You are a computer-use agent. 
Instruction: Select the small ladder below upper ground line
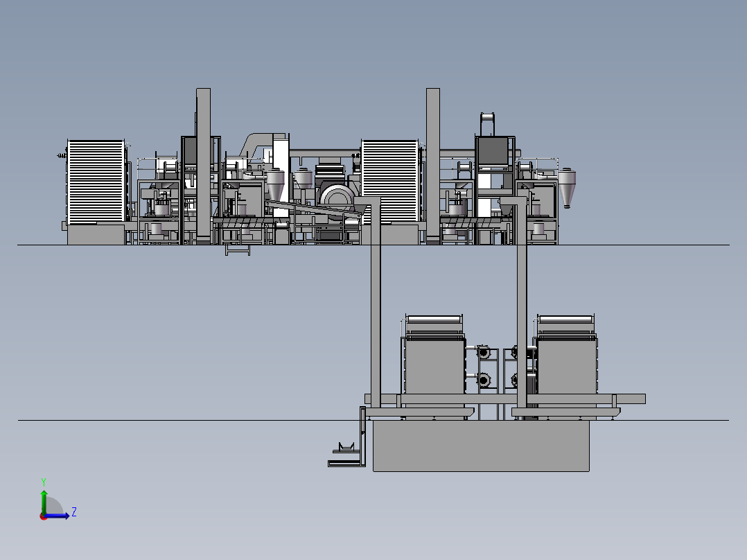coord(237,250)
